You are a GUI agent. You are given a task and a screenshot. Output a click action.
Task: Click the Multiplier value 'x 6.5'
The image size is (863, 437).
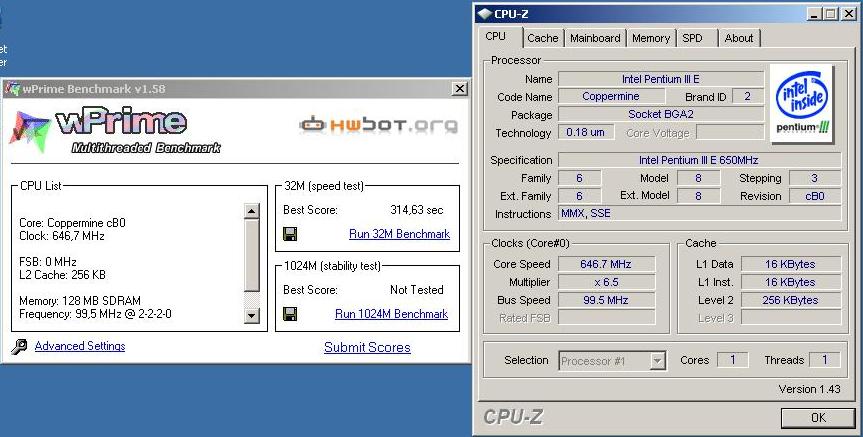point(607,282)
